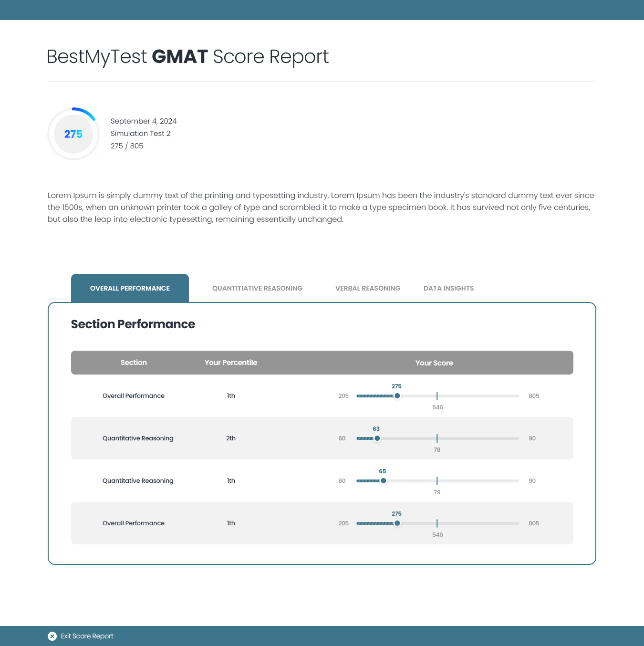Click Quantitative Reasoning label in the 2th row
This screenshot has width=644, height=646.
[138, 438]
